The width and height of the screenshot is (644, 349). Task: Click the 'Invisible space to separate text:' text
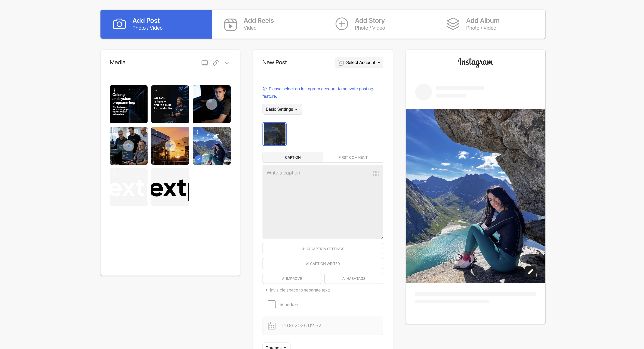pos(300,290)
